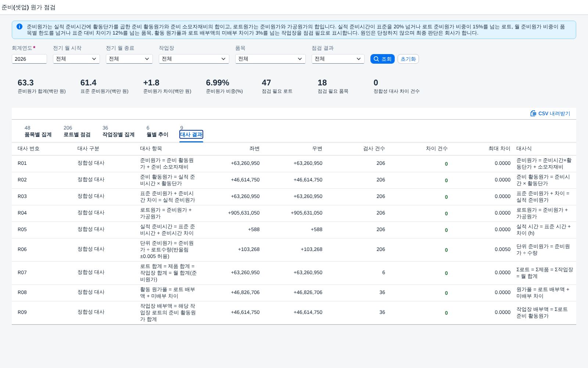588x368 pixels.
Task: Click the 대사 항목 column header
Action: point(151,149)
